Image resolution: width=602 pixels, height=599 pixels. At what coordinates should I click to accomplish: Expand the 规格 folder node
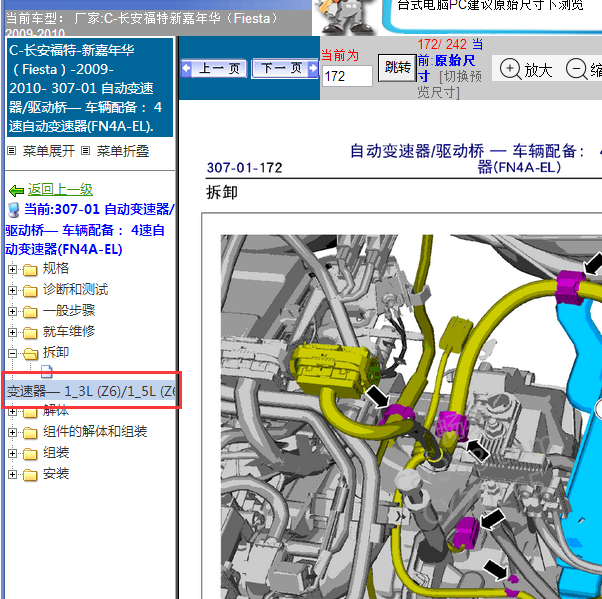pos(12,269)
